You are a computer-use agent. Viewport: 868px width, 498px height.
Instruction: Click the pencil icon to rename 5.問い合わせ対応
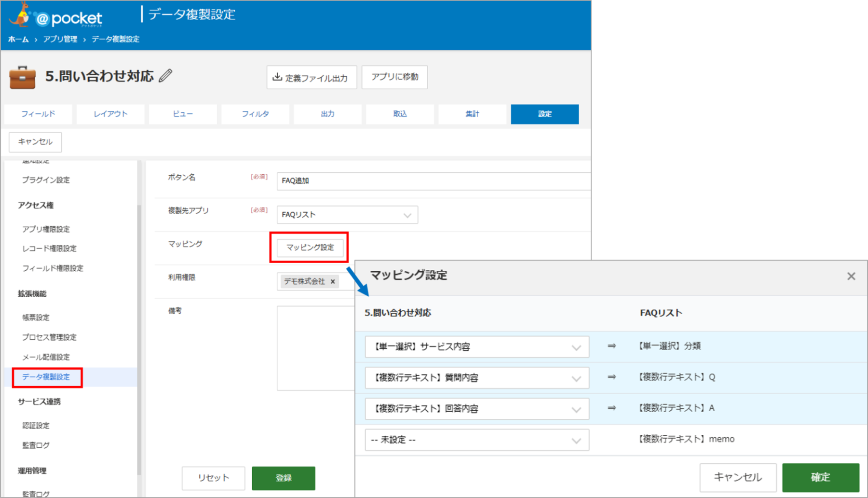click(x=166, y=76)
